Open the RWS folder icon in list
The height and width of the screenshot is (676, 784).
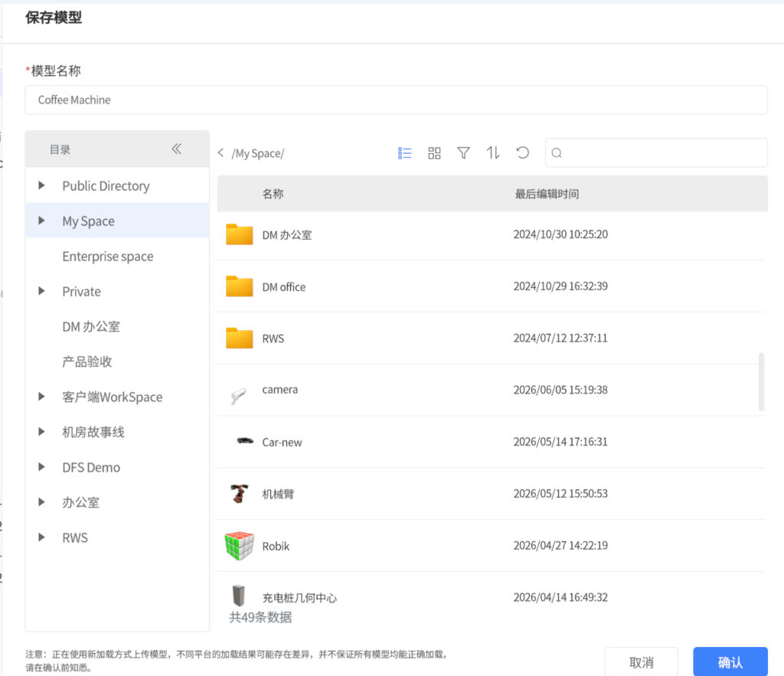tap(239, 338)
